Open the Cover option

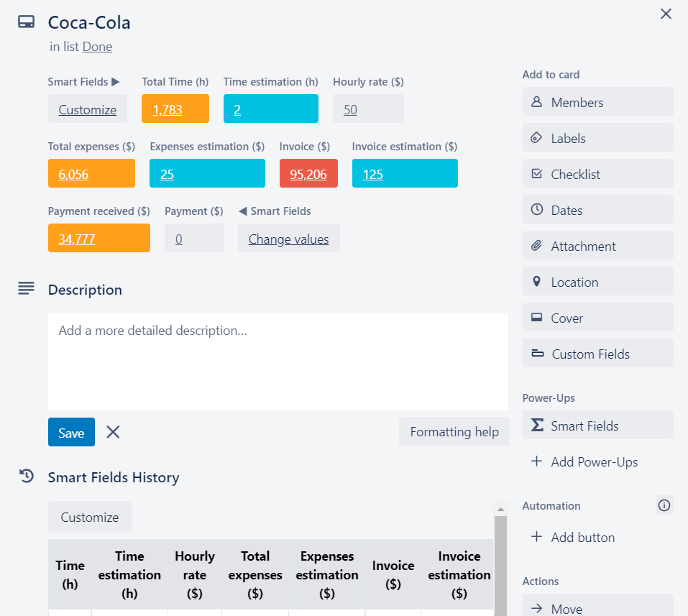[x=597, y=318]
